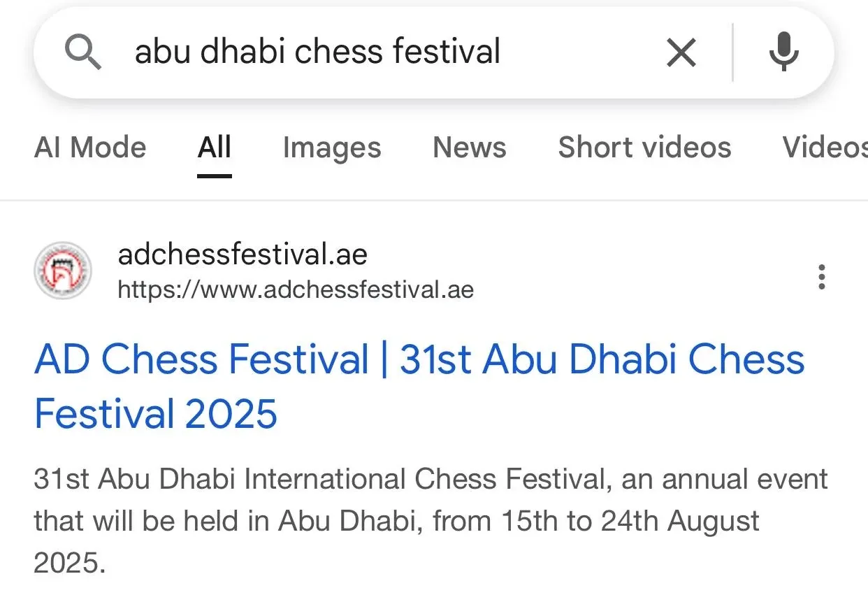Switch to the AI Mode tab
The height and width of the screenshot is (595, 868).
(90, 148)
